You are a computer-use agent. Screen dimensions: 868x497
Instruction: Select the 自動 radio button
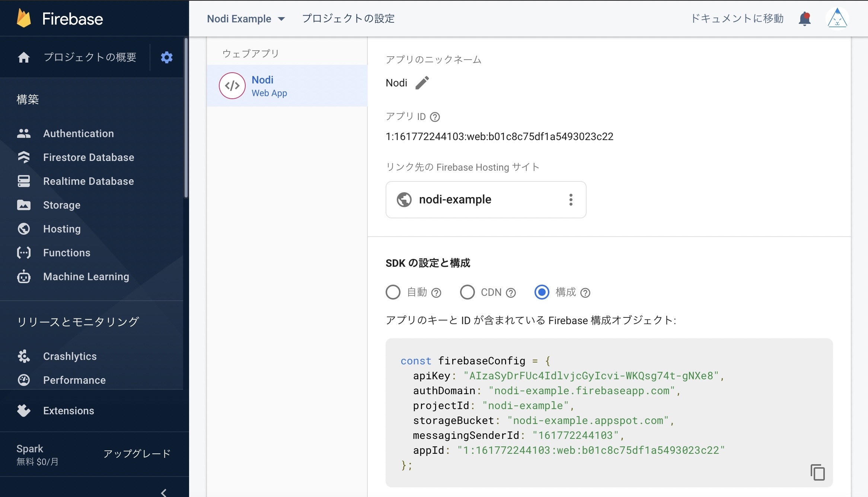392,292
